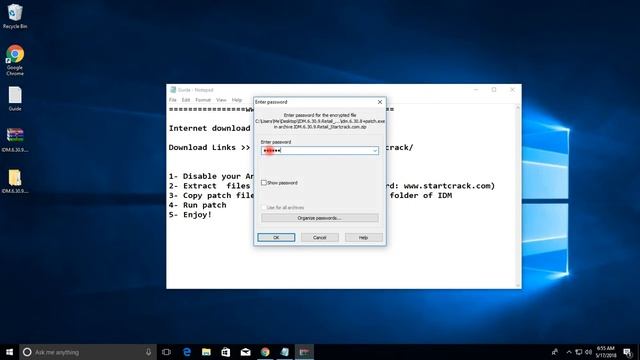
Task: Open the volume control tray icon
Action: [588, 352]
